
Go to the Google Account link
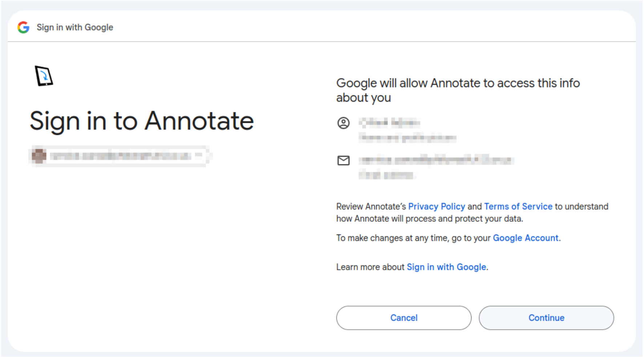click(526, 238)
